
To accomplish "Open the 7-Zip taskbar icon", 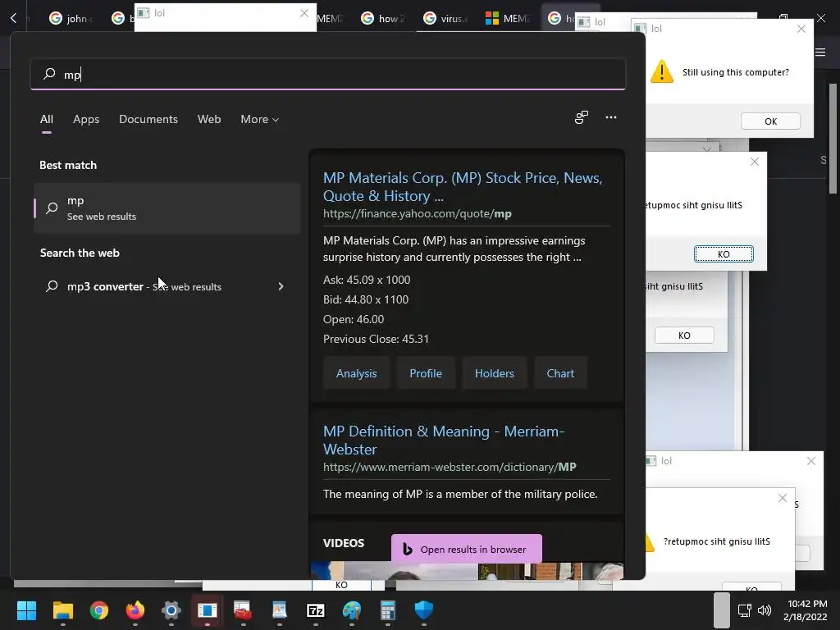I will 316,609.
